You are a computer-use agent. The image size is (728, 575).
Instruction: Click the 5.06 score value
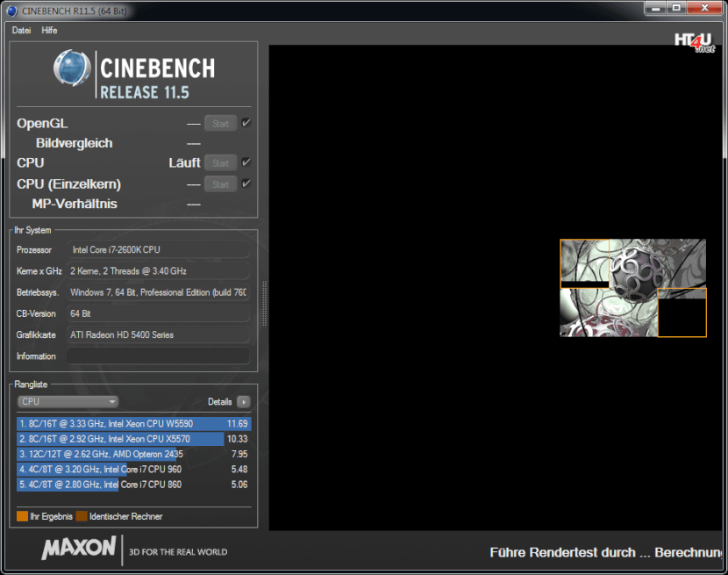click(x=239, y=485)
